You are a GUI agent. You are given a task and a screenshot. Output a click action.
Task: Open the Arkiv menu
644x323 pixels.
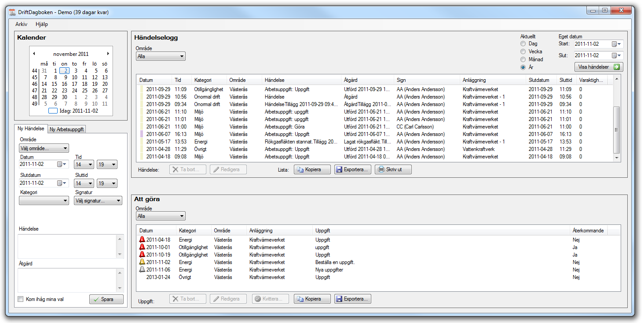(22, 24)
